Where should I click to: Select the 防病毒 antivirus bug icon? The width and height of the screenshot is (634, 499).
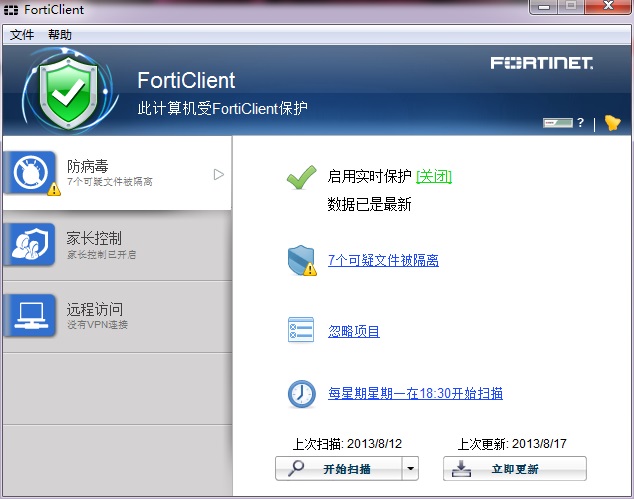click(30, 172)
